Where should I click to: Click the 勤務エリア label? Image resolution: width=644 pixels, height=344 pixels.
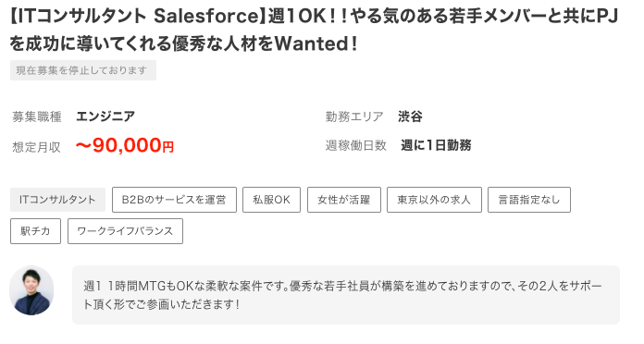click(354, 117)
